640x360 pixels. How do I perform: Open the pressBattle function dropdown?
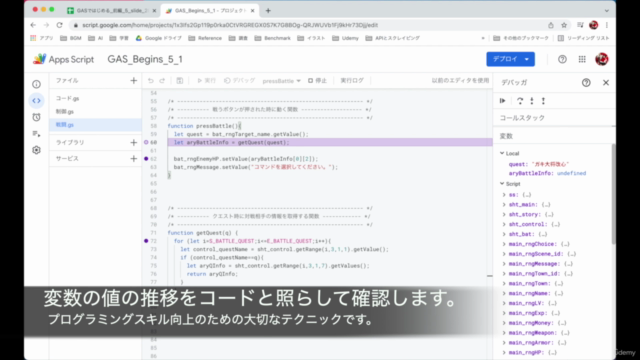[x=282, y=81]
